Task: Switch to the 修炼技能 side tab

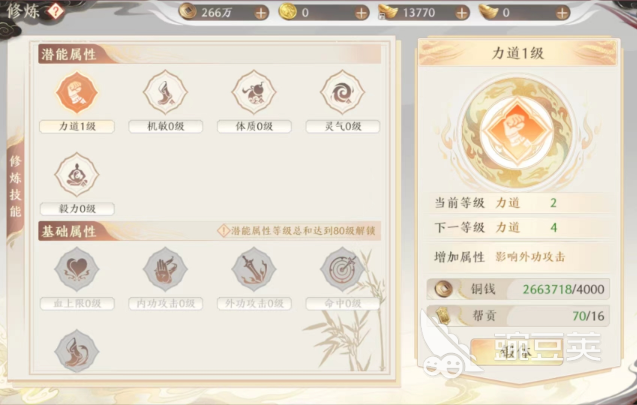Action: tap(15, 186)
